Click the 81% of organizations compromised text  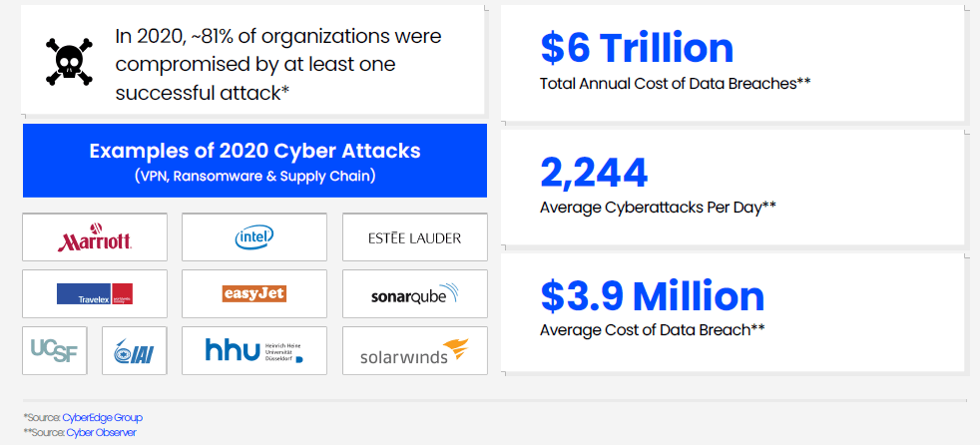278,65
